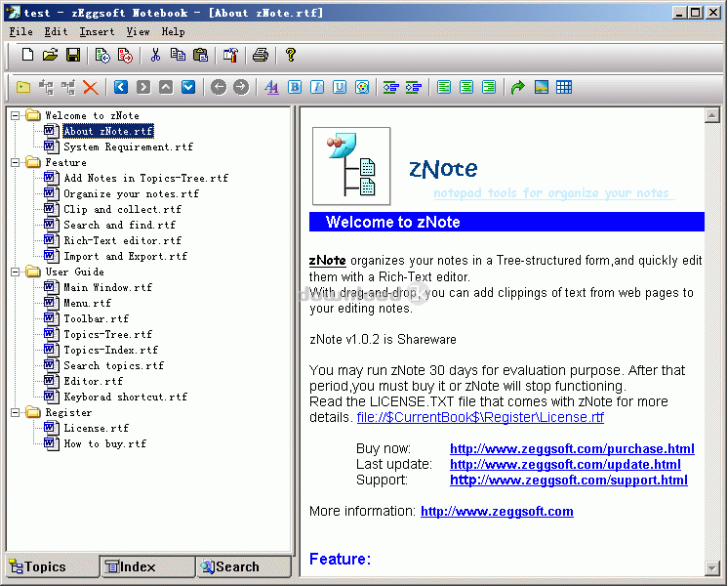728x586 pixels.
Task: Click the Export notes icon
Action: click(125, 56)
